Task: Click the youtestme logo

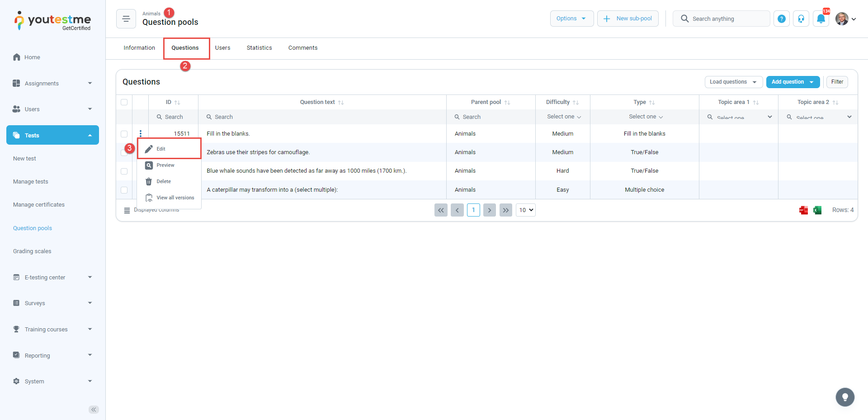Action: pos(52,21)
